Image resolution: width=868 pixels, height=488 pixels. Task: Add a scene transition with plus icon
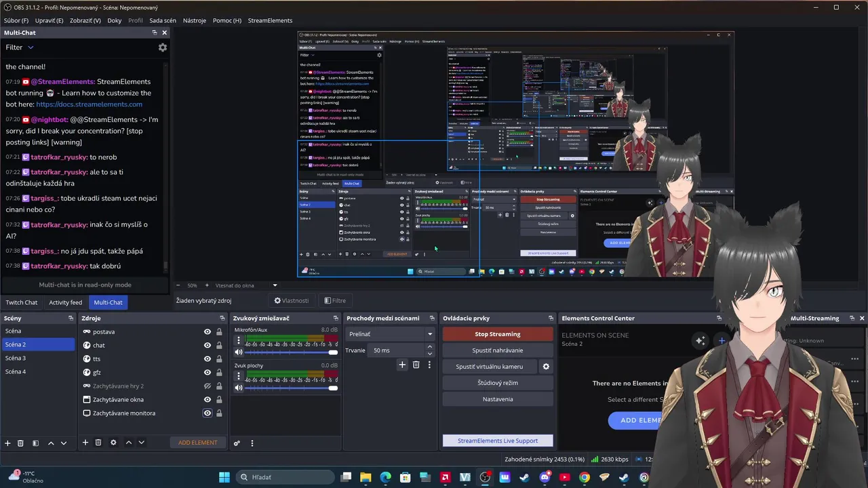coord(402,365)
